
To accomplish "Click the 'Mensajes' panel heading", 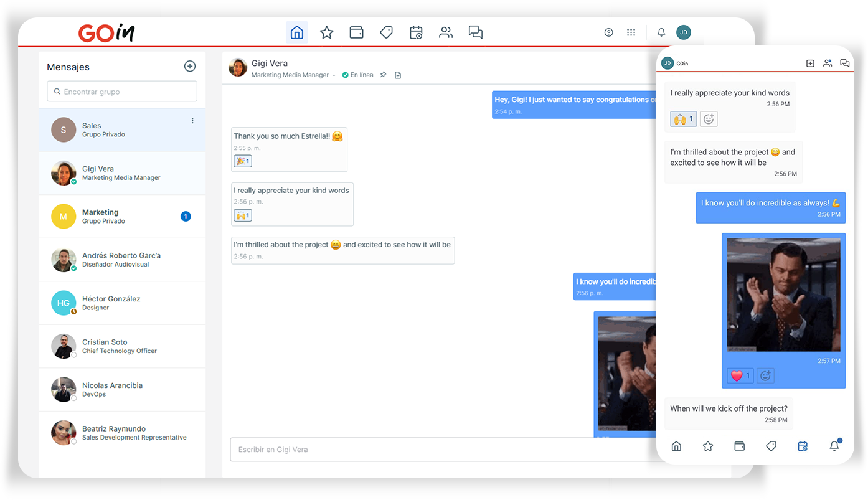I will (68, 67).
